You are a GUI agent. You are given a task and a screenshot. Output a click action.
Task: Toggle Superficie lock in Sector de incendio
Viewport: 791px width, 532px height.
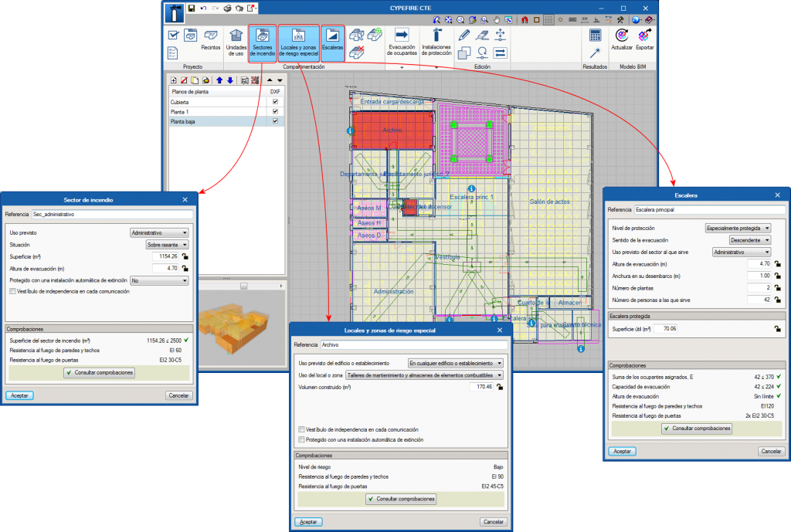(x=185, y=256)
